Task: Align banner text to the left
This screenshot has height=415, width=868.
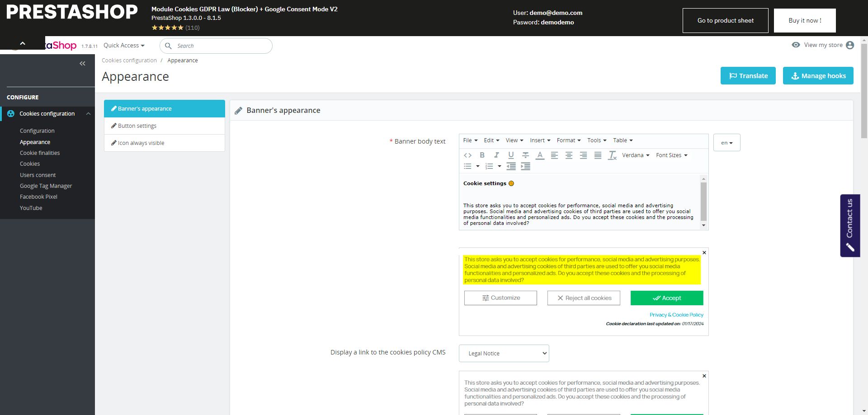Action: coord(554,155)
